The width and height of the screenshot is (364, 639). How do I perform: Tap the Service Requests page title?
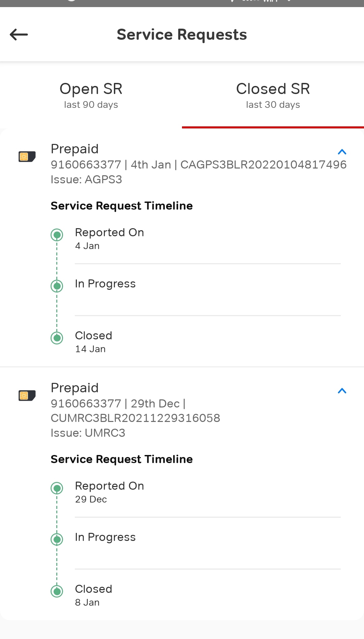(x=182, y=34)
